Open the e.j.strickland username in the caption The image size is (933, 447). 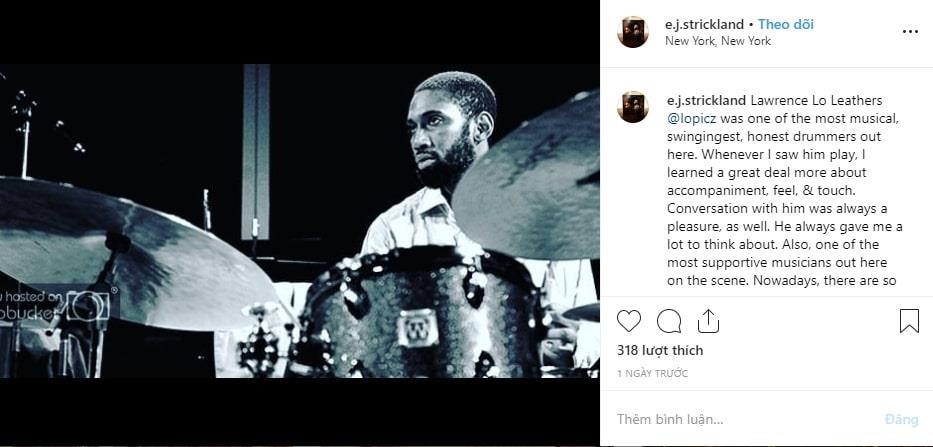706,101
